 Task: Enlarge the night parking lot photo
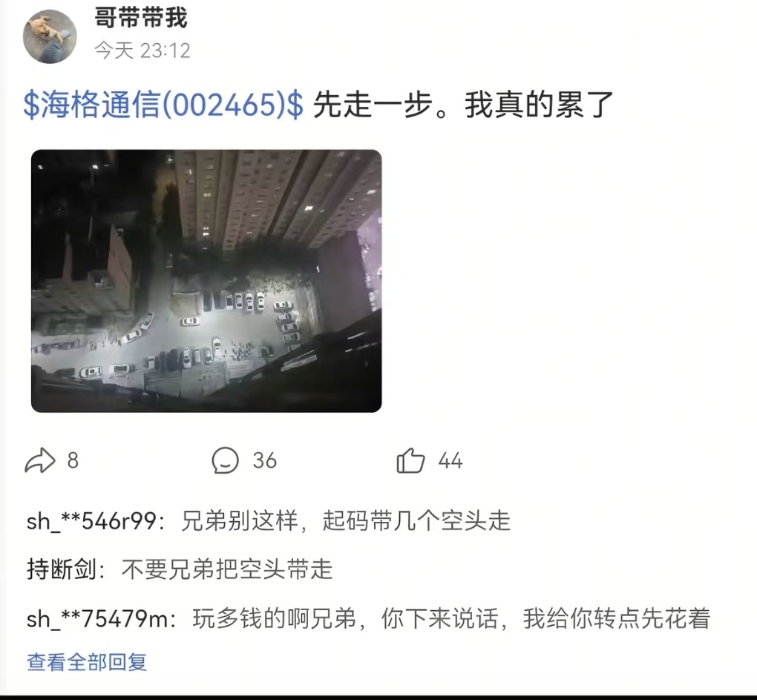point(206,281)
